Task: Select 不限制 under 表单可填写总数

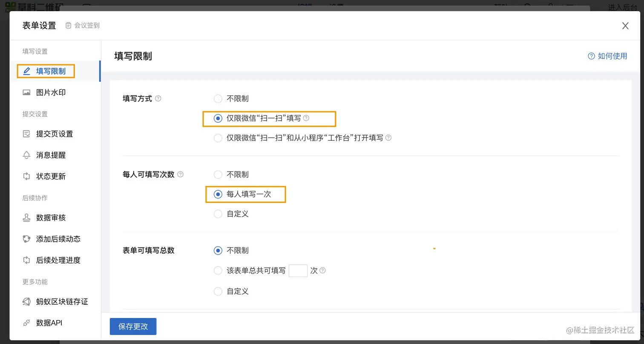Action: [x=218, y=251]
